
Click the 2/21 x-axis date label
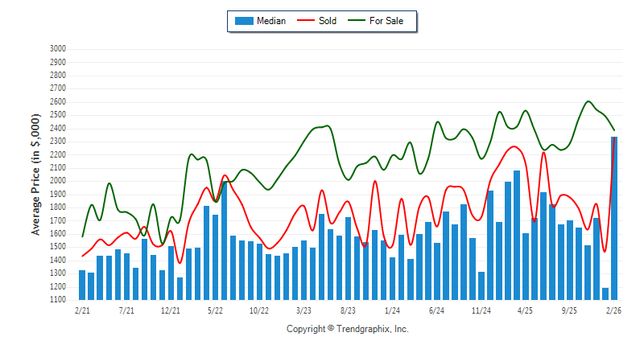click(82, 310)
